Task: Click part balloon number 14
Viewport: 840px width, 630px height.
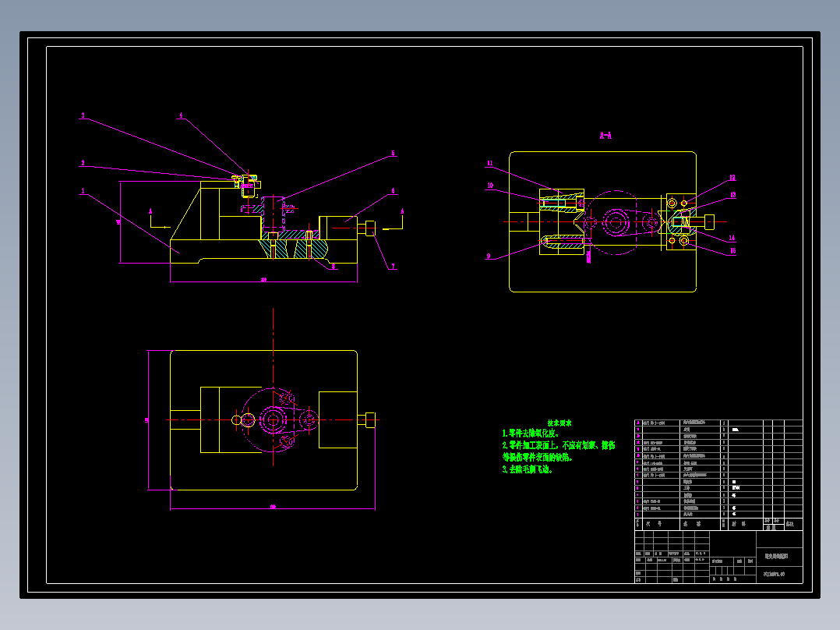Action: 732,238
